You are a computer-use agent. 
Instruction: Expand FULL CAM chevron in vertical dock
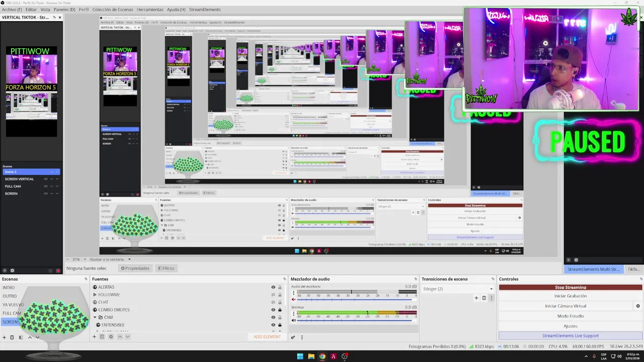click(x=57, y=187)
